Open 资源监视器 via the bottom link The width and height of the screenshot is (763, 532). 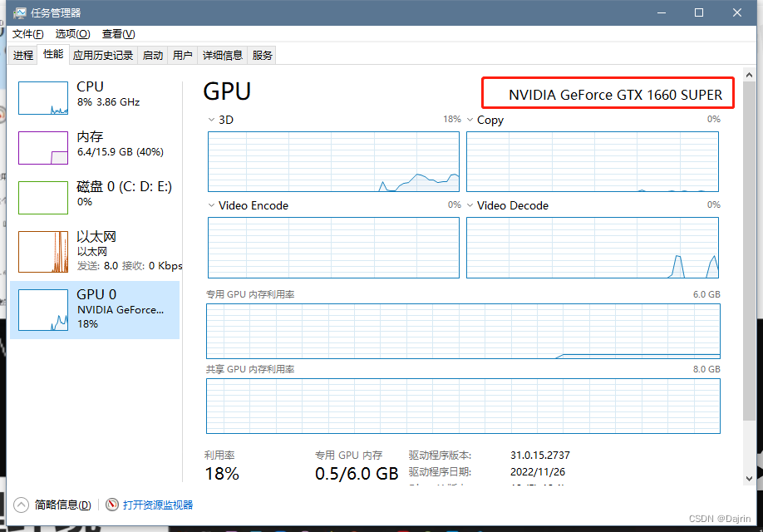(x=158, y=505)
